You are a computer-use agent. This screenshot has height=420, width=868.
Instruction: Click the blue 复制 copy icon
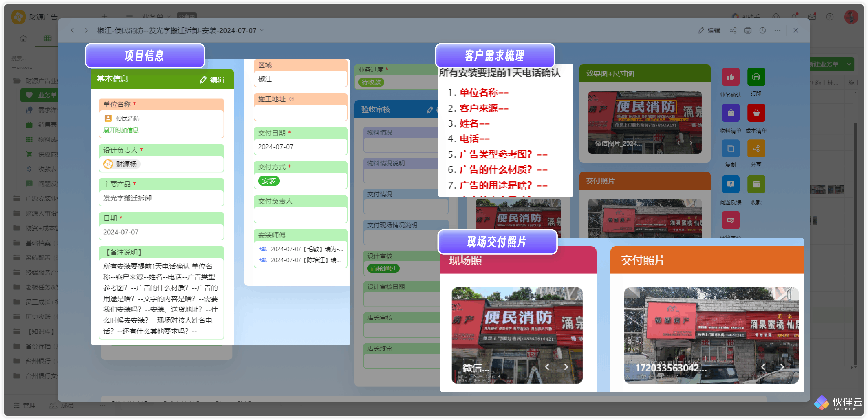(x=731, y=149)
